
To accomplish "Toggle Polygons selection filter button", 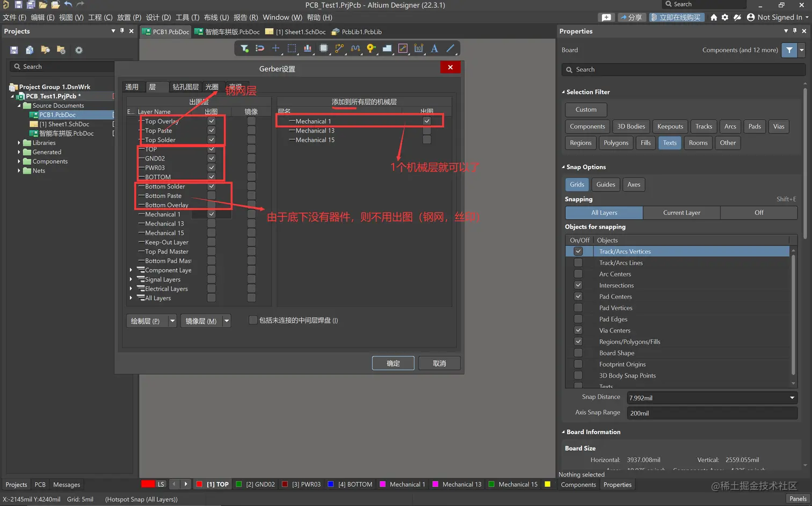I will coord(616,143).
